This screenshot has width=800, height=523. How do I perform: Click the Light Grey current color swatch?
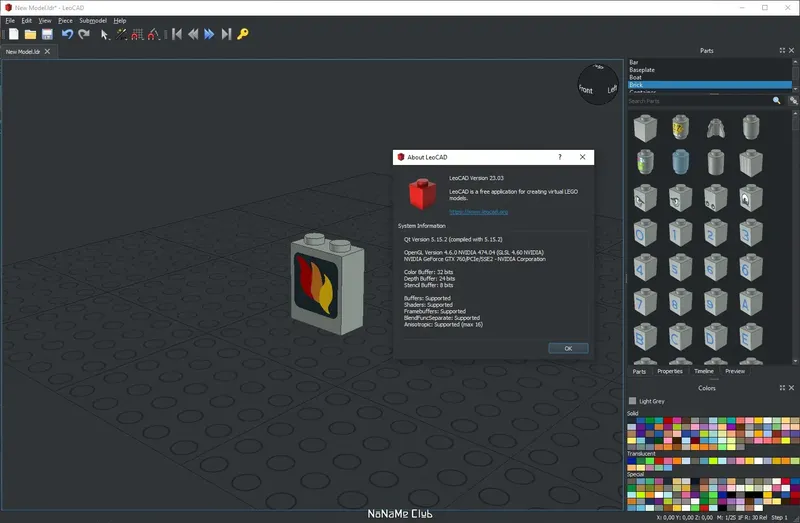(633, 401)
